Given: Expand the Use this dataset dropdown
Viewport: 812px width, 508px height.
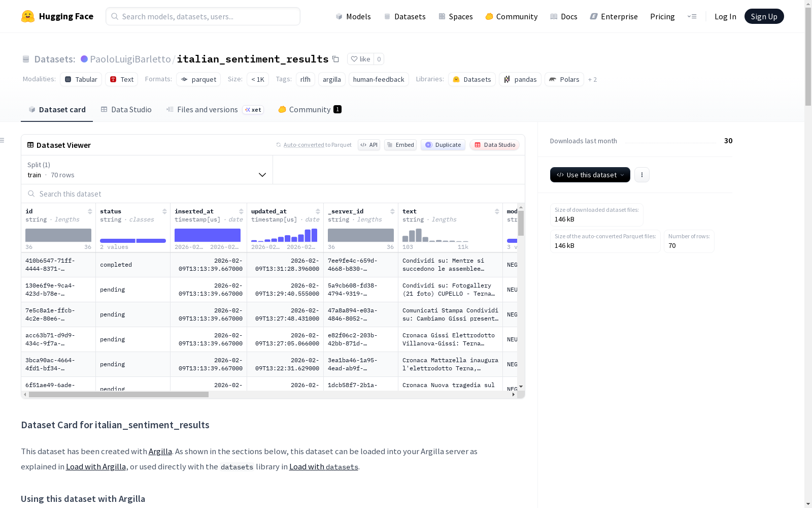Looking at the screenshot, I should tap(590, 175).
